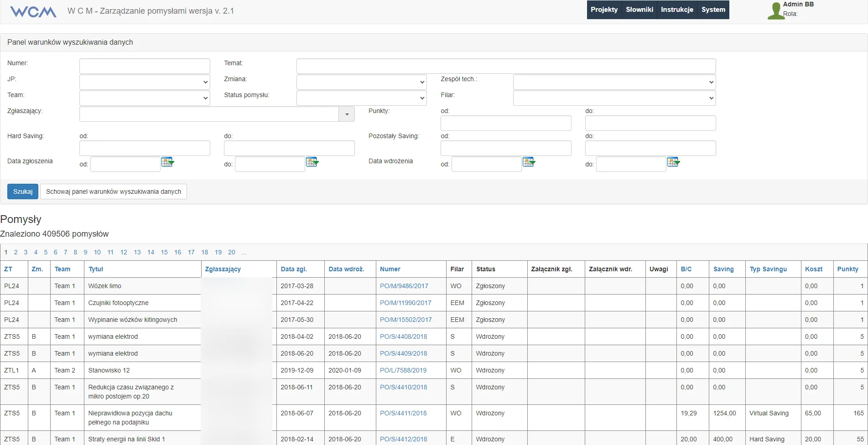The image size is (868, 445).
Task: Sort table by B/C column
Action: (x=686, y=269)
